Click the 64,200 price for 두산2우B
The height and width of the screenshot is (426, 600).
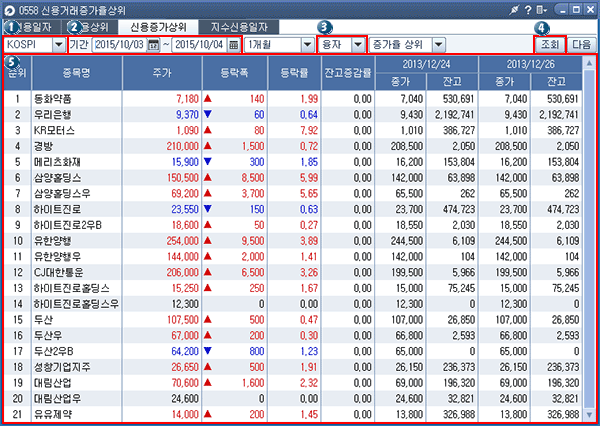(185, 351)
